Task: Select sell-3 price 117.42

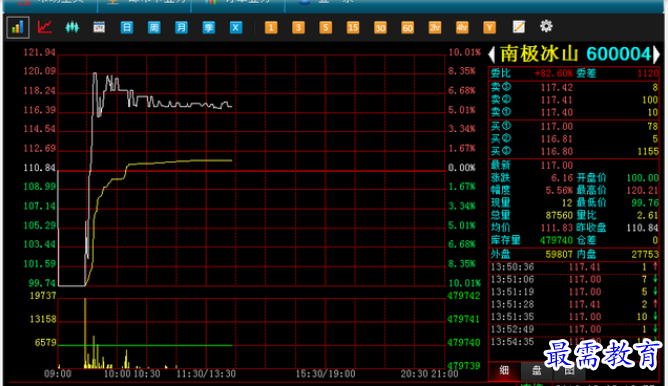Action: point(557,88)
